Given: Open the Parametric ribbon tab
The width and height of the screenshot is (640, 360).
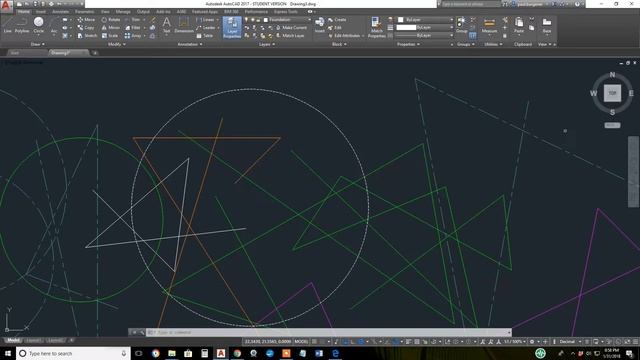Looking at the screenshot, I should pyautogui.click(x=84, y=11).
